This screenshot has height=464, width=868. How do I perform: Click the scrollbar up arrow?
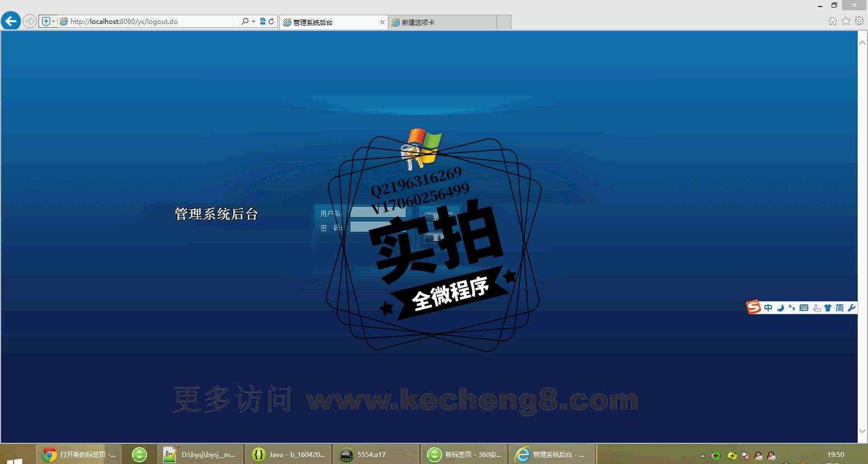pos(863,42)
